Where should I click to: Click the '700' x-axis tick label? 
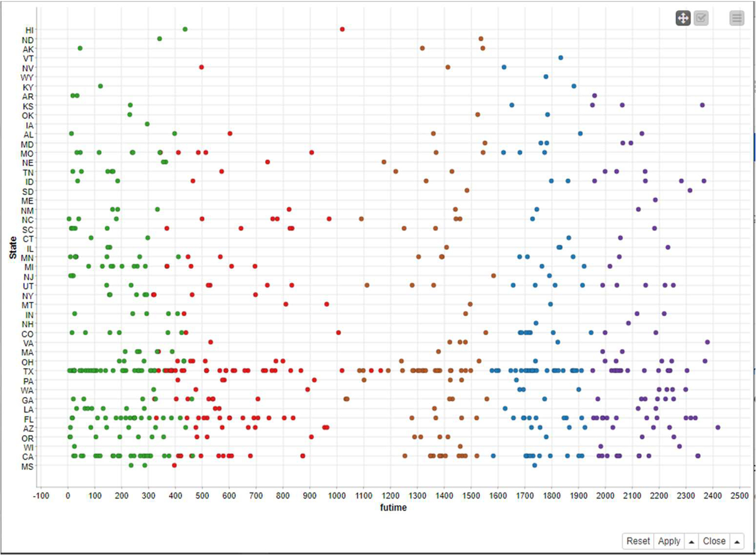(256, 496)
